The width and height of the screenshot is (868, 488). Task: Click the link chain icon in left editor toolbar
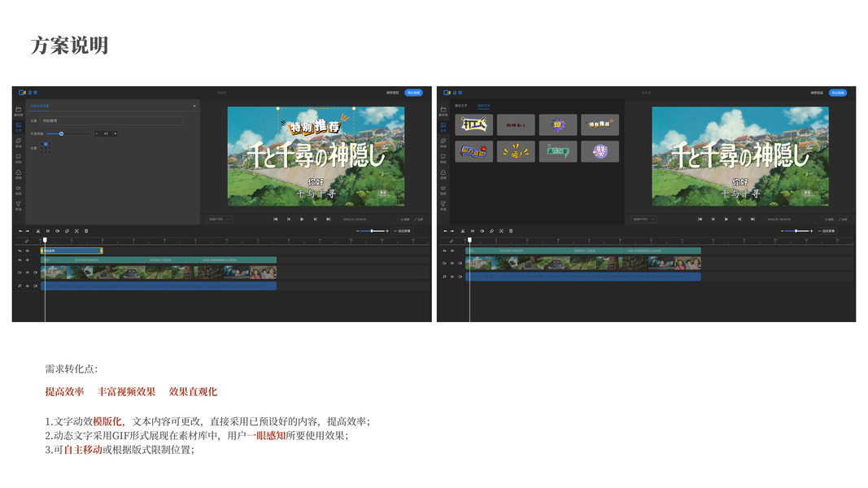[x=67, y=231]
